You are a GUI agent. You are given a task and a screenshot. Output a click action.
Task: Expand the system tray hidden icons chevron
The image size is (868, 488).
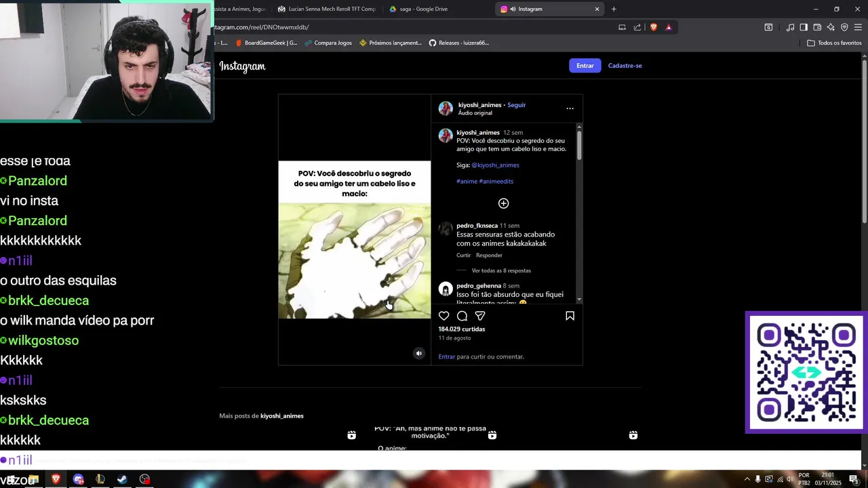[747, 479]
